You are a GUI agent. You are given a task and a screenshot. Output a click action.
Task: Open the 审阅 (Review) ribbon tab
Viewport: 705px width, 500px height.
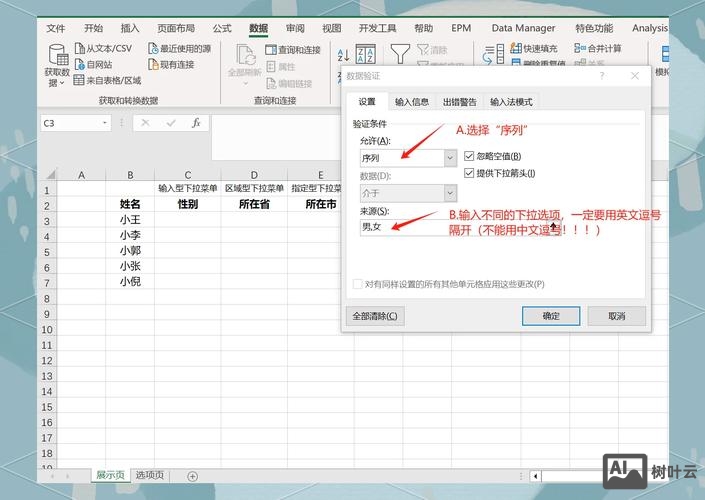(x=295, y=28)
